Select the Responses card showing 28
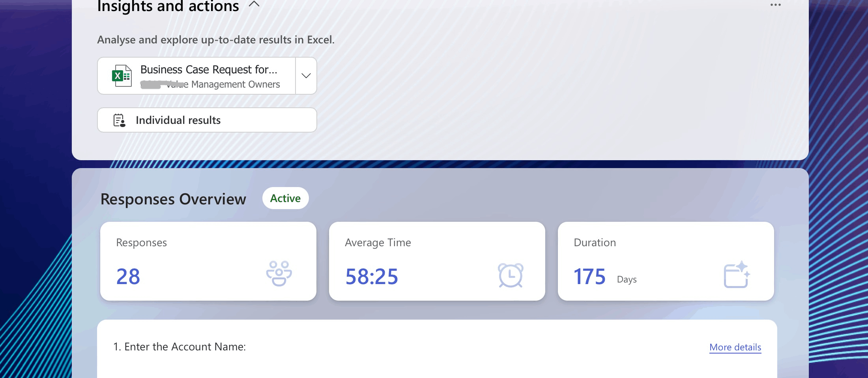The height and width of the screenshot is (378, 868). coord(208,261)
